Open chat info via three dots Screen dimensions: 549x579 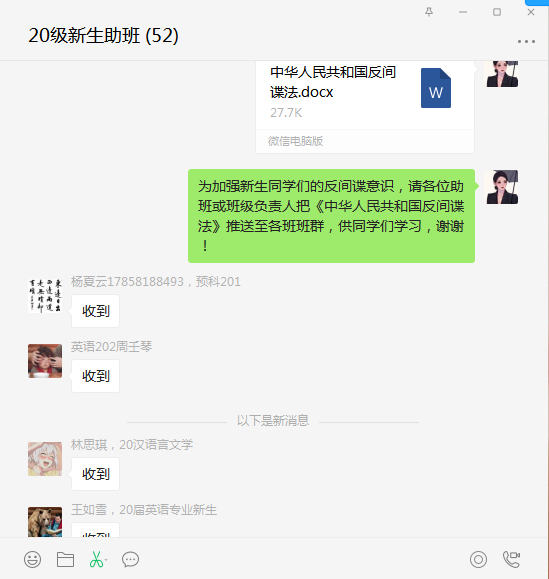[526, 41]
